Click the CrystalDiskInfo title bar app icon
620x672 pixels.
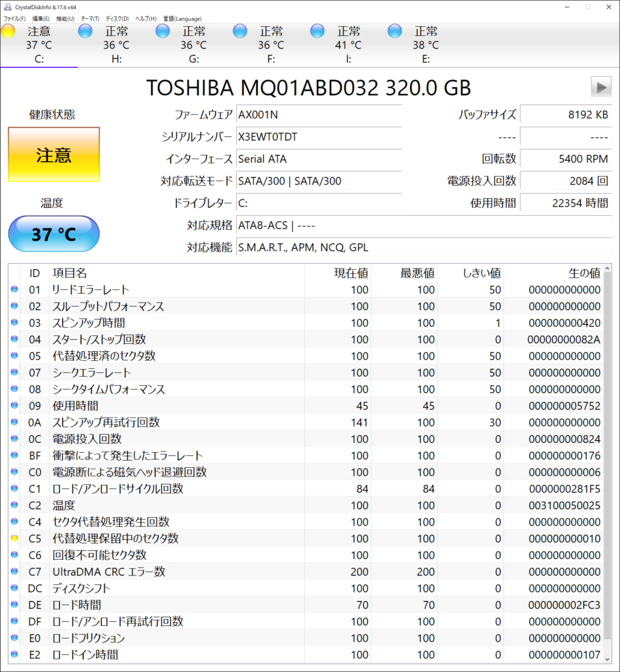click(x=8, y=7)
